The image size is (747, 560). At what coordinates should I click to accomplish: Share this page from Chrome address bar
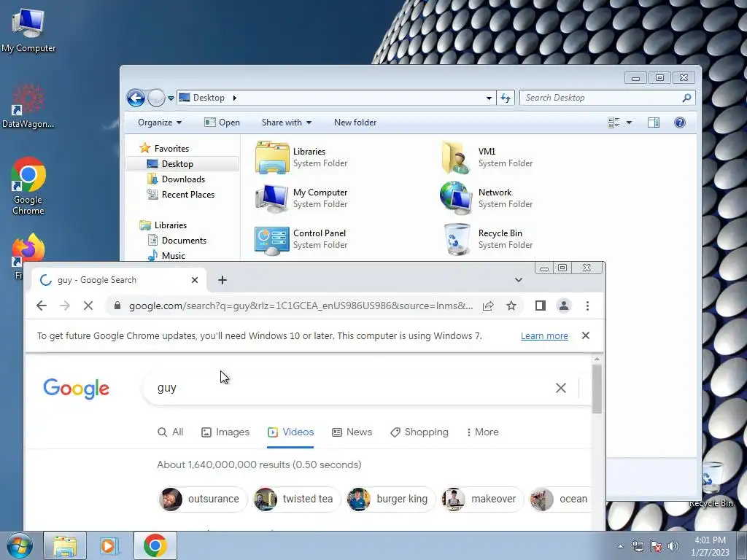[x=488, y=306]
